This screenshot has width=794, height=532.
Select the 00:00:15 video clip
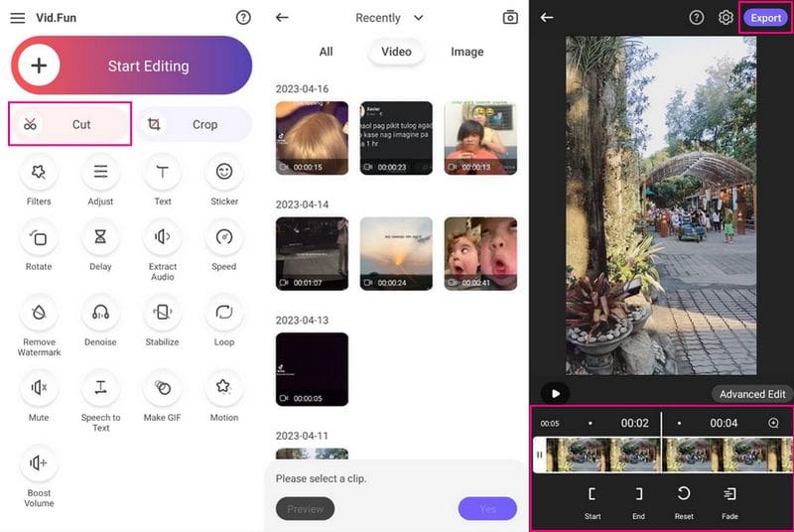coord(312,138)
